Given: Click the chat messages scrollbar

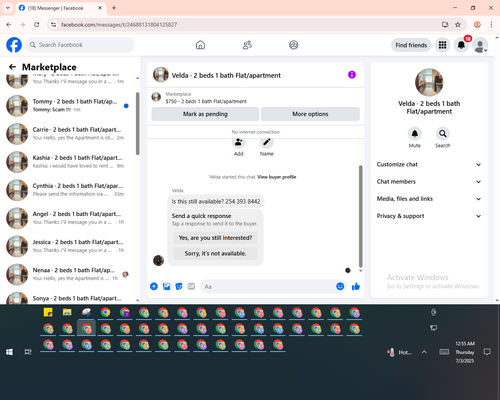Looking at the screenshot, I should tap(360, 217).
